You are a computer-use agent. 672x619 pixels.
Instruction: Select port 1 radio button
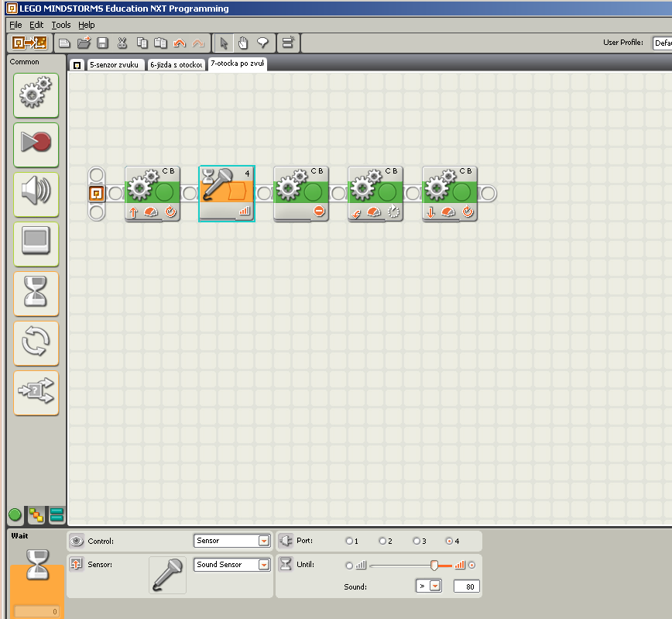point(349,542)
